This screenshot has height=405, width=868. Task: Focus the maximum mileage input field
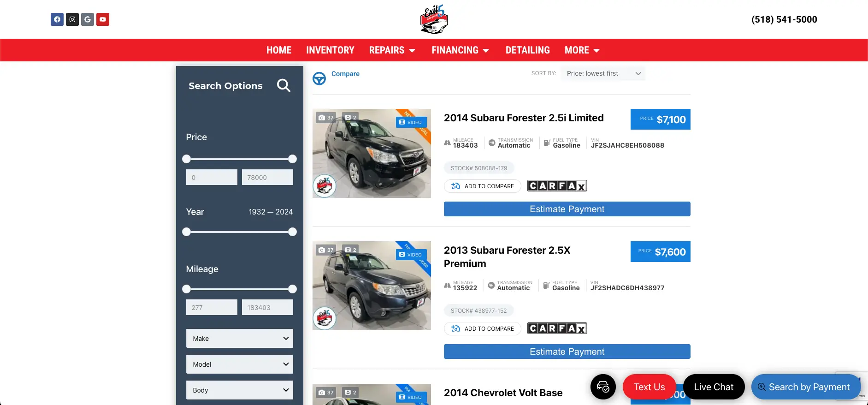click(267, 307)
